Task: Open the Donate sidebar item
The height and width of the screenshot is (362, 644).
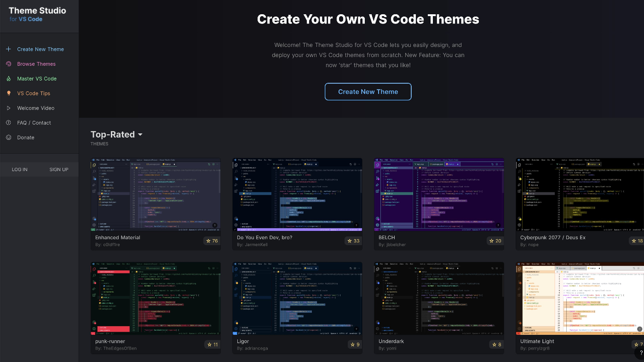Action: click(x=26, y=138)
